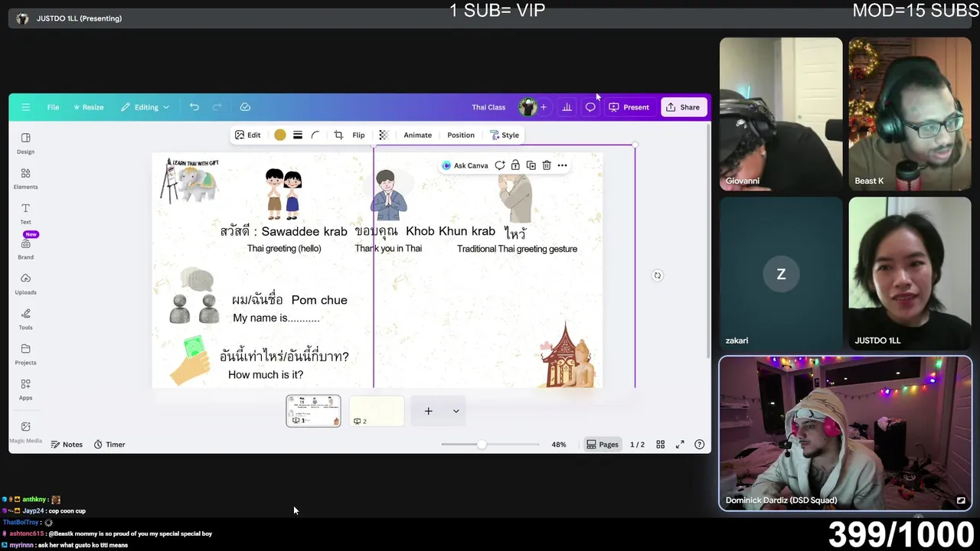Viewport: 980px width, 551px height.
Task: Open the Share dialog
Action: pyautogui.click(x=682, y=107)
